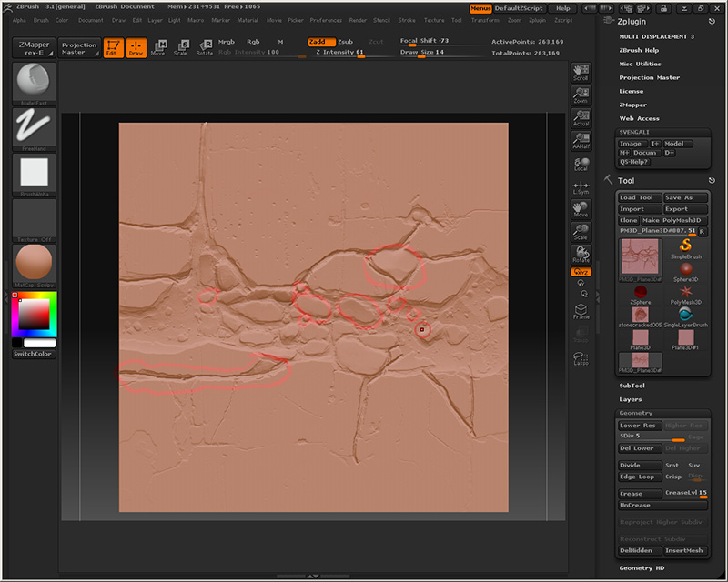Click the SwitchColor button
Viewport: 728px width, 582px height.
pyautogui.click(x=33, y=354)
